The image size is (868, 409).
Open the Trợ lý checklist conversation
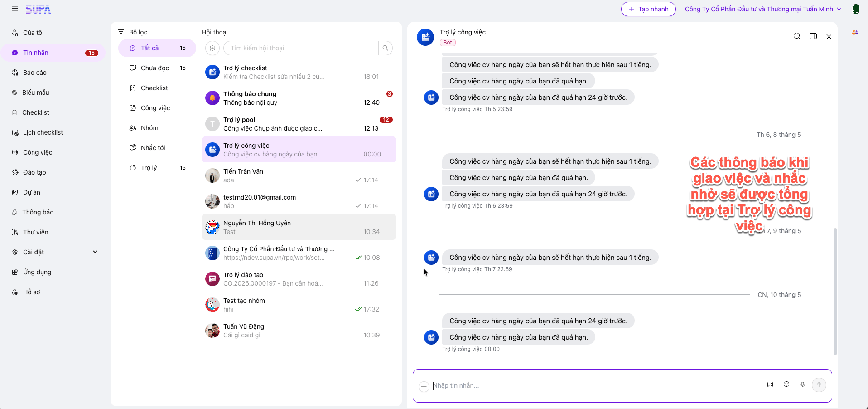(299, 72)
